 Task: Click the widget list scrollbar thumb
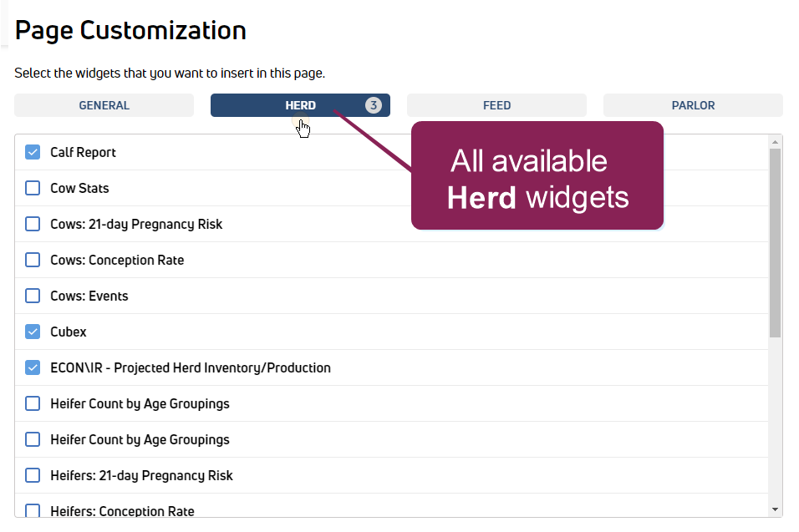tap(776, 242)
